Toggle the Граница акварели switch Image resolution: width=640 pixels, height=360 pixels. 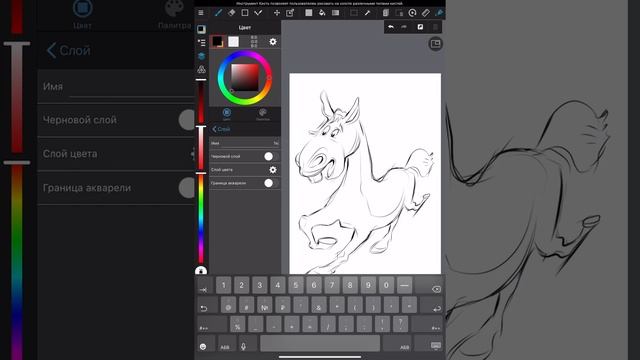click(271, 183)
